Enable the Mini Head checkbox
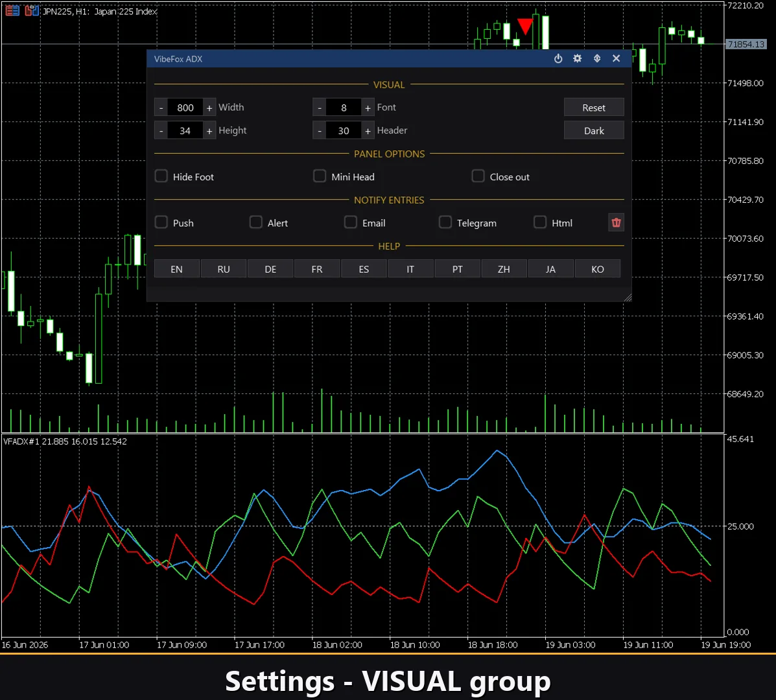The height and width of the screenshot is (700, 776). [x=320, y=176]
